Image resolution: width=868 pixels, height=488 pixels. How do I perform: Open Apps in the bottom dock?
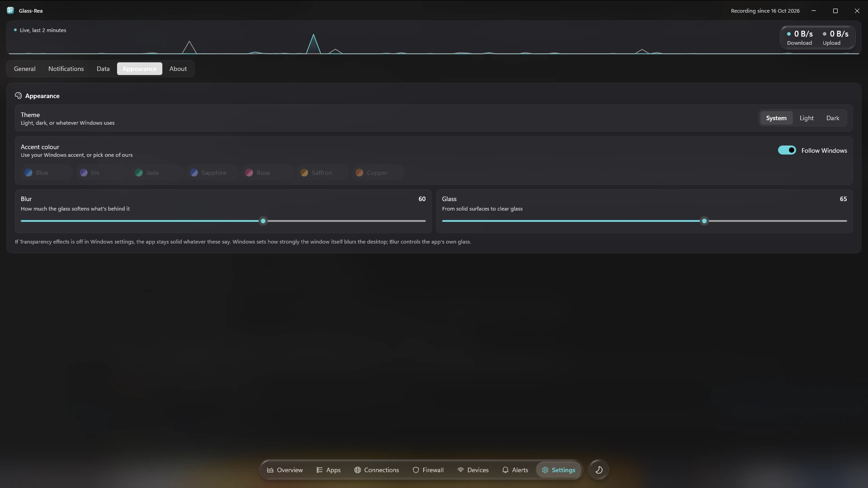point(328,470)
